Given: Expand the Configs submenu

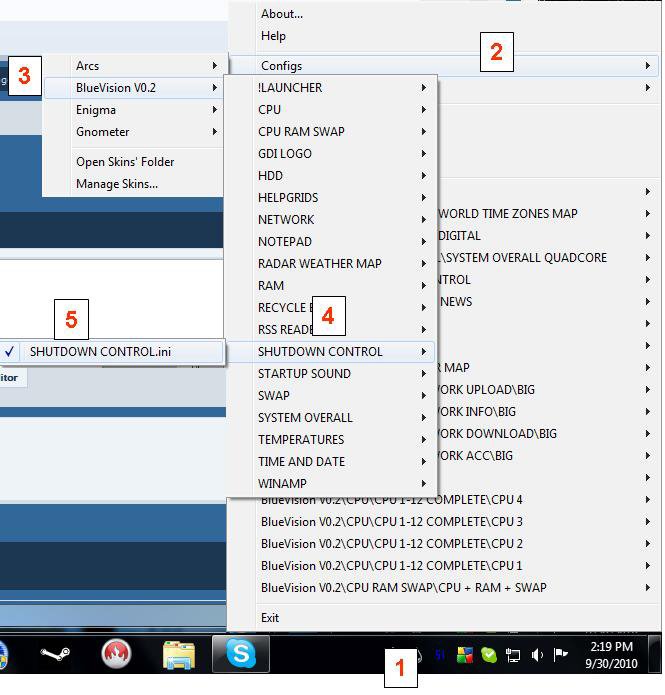Looking at the screenshot, I should 443,66.
